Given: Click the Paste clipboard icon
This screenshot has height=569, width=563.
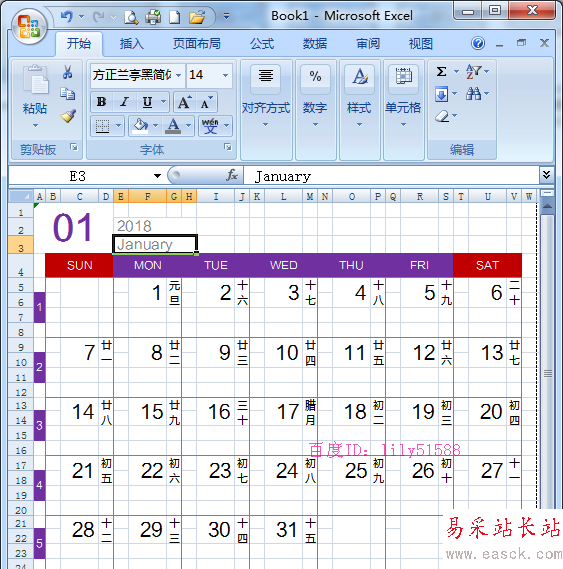Looking at the screenshot, I should click(35, 79).
